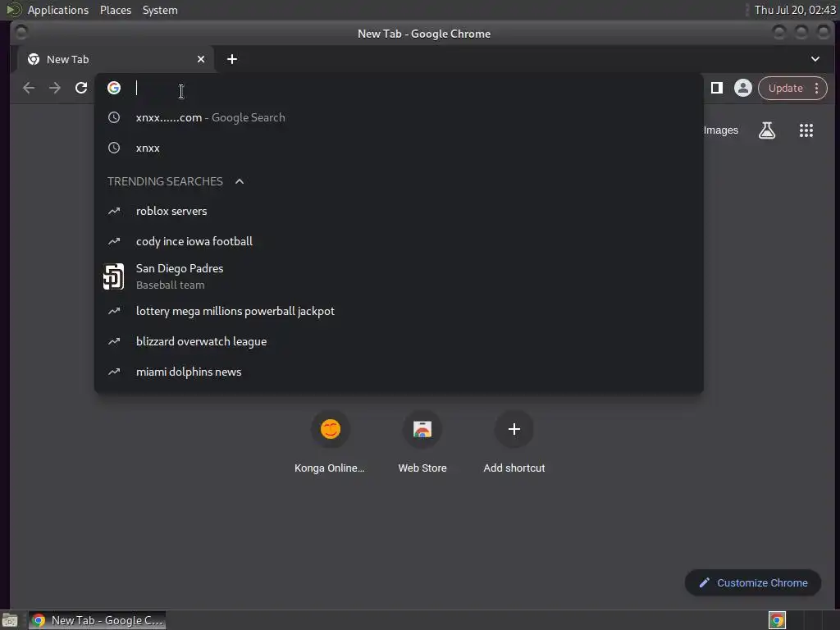Click trending icon beside miami dolphins news

click(114, 372)
